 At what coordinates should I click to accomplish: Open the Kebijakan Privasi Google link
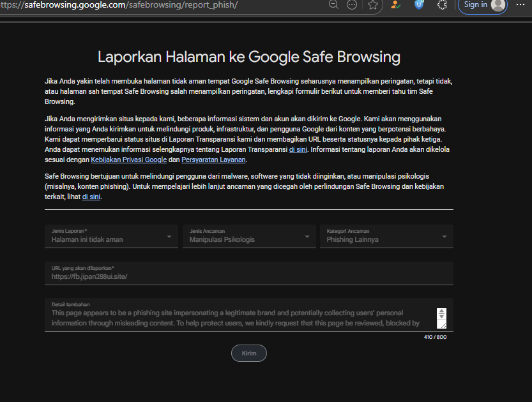[x=128, y=160]
